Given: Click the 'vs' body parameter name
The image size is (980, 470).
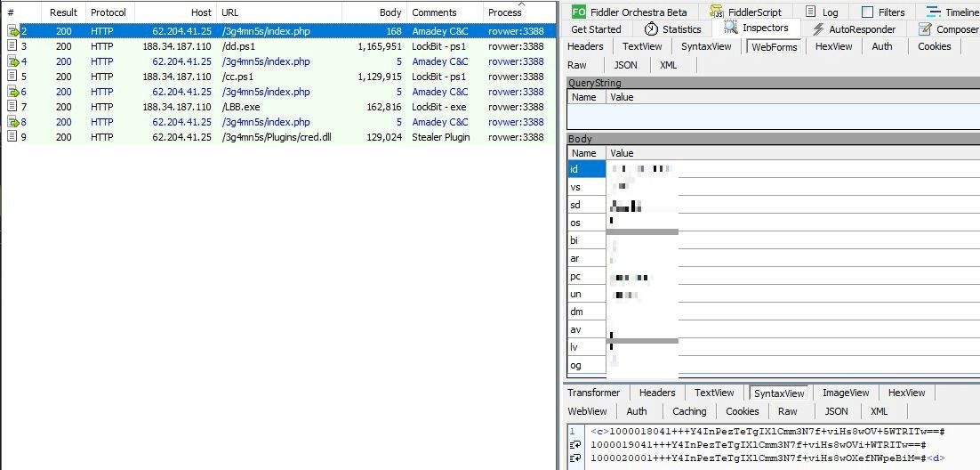Looking at the screenshot, I should pos(586,187).
